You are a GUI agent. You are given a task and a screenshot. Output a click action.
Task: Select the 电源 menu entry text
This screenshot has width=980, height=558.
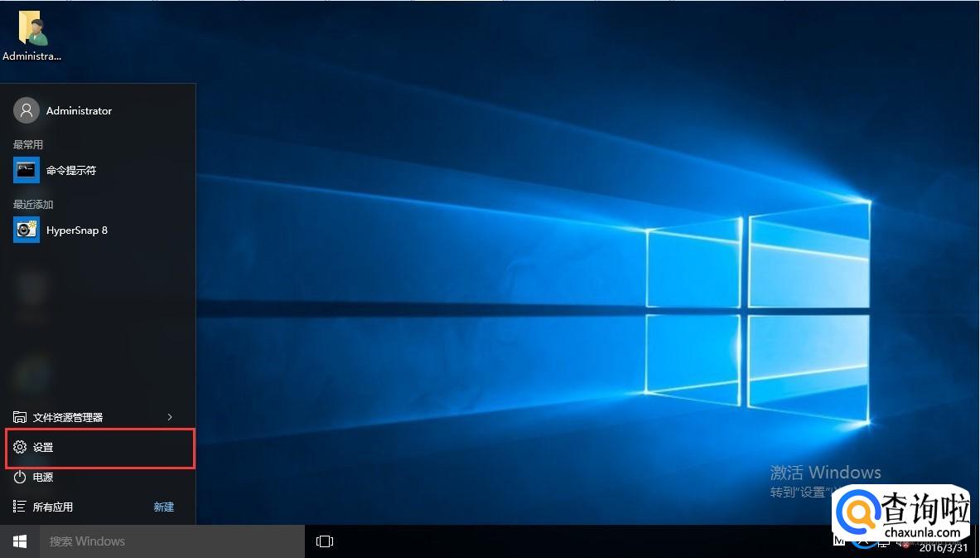pyautogui.click(x=43, y=478)
